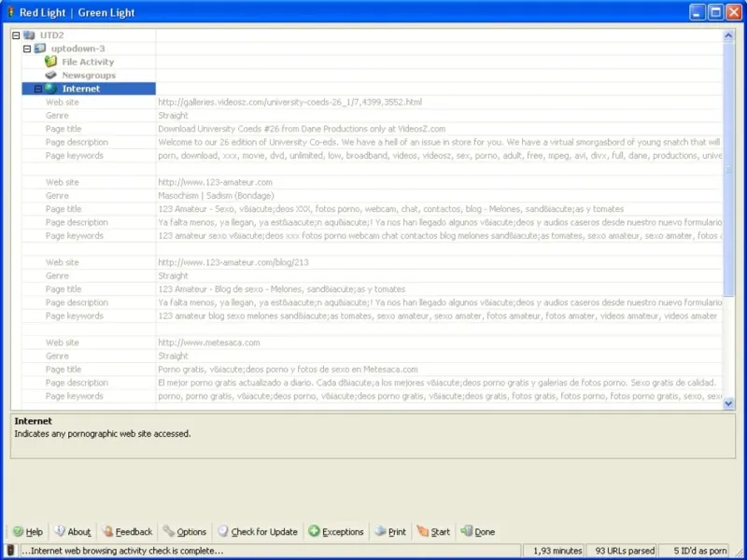Collapse the UTD2 tree node
The height and width of the screenshot is (560, 747).
(16, 35)
